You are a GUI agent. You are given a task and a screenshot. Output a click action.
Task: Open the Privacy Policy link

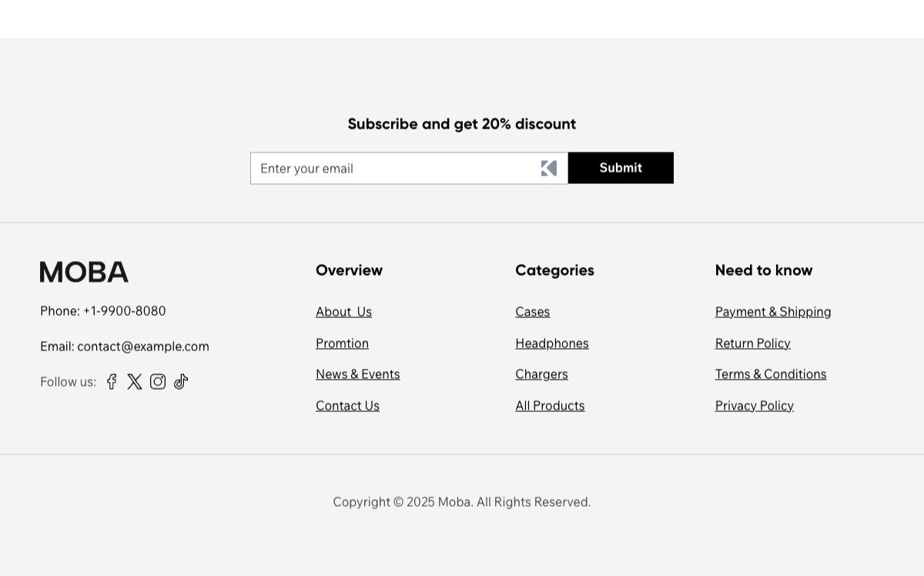754,405
